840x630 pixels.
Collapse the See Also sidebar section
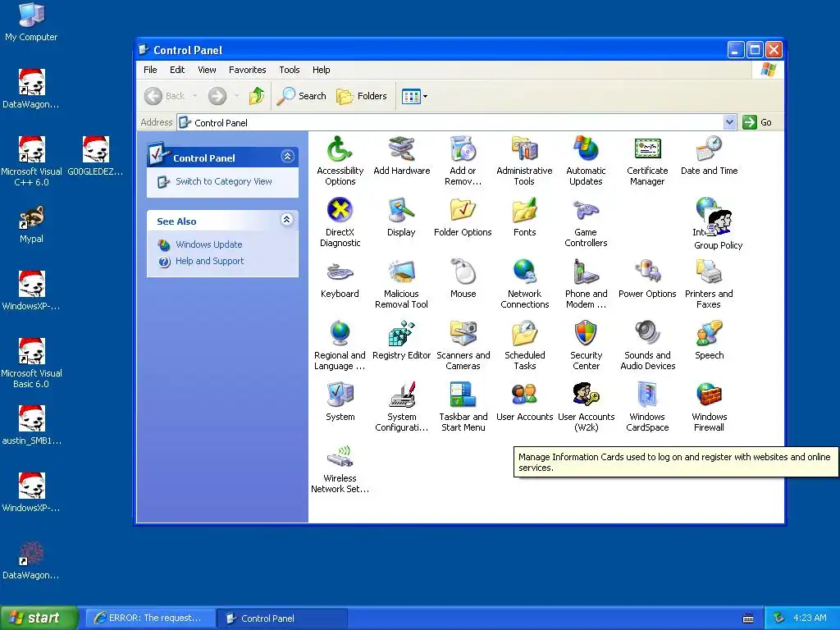(286, 220)
